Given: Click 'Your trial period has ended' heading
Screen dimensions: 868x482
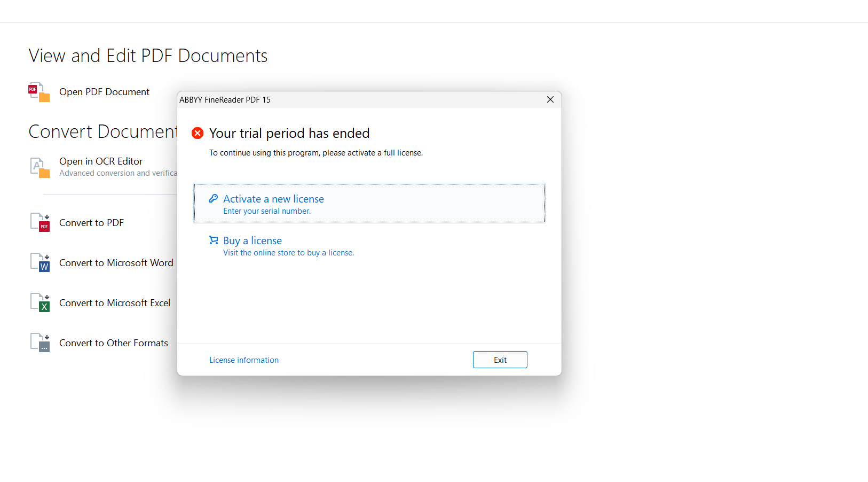Looking at the screenshot, I should (289, 133).
